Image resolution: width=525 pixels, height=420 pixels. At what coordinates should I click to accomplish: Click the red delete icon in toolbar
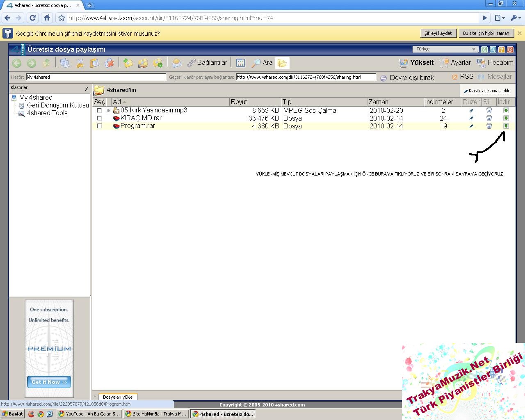click(110, 63)
